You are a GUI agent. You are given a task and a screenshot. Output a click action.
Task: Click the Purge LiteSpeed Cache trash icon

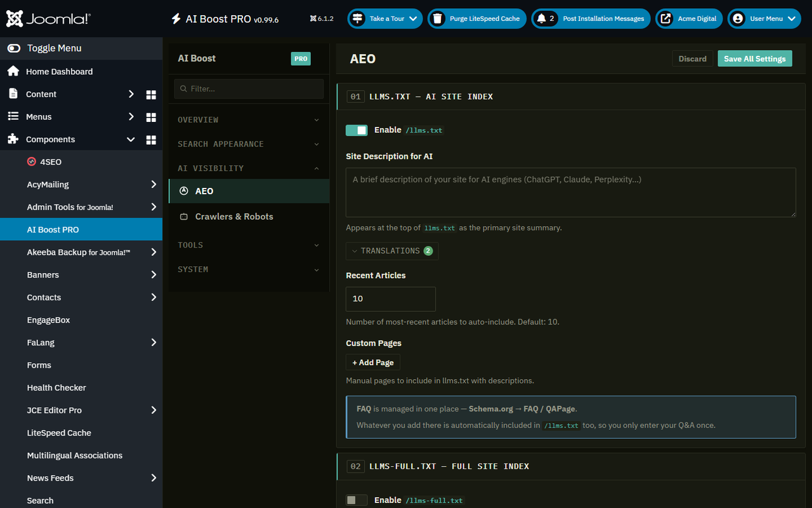tap(438, 18)
